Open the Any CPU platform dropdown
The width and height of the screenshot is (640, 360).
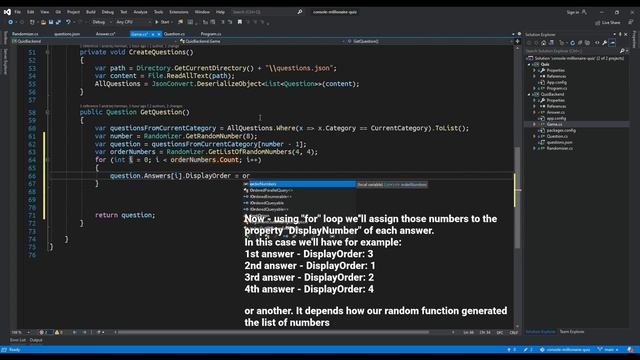pos(133,22)
